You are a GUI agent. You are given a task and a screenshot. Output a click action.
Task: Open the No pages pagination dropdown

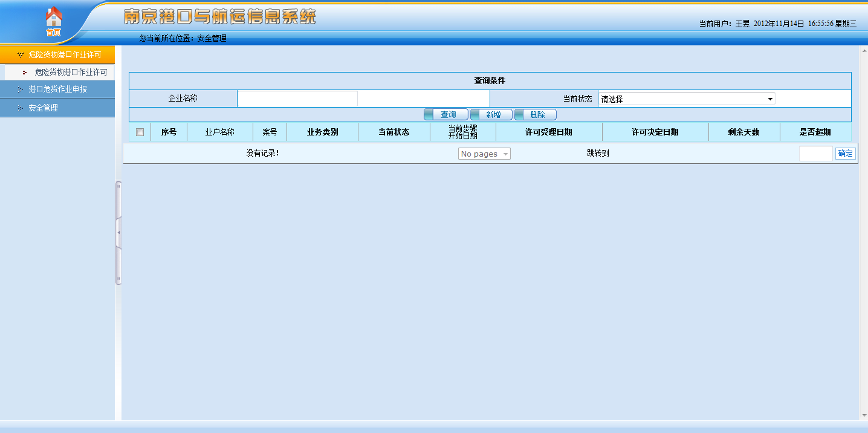coord(484,154)
